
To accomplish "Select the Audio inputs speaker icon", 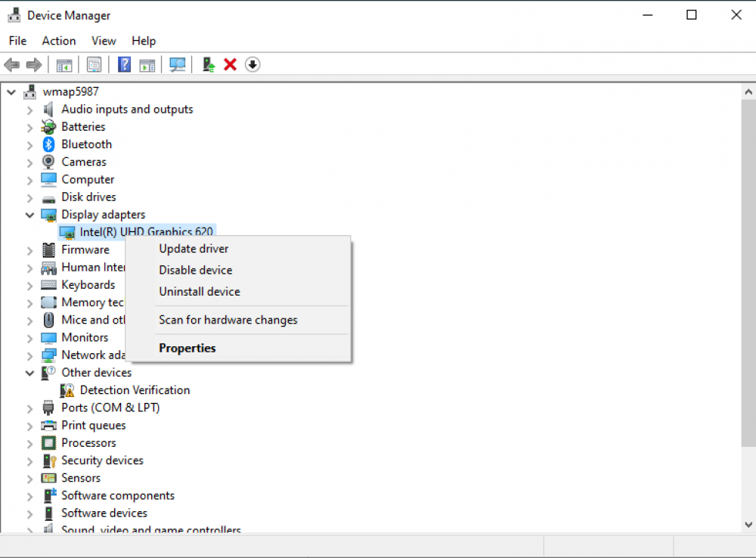I will [x=48, y=110].
